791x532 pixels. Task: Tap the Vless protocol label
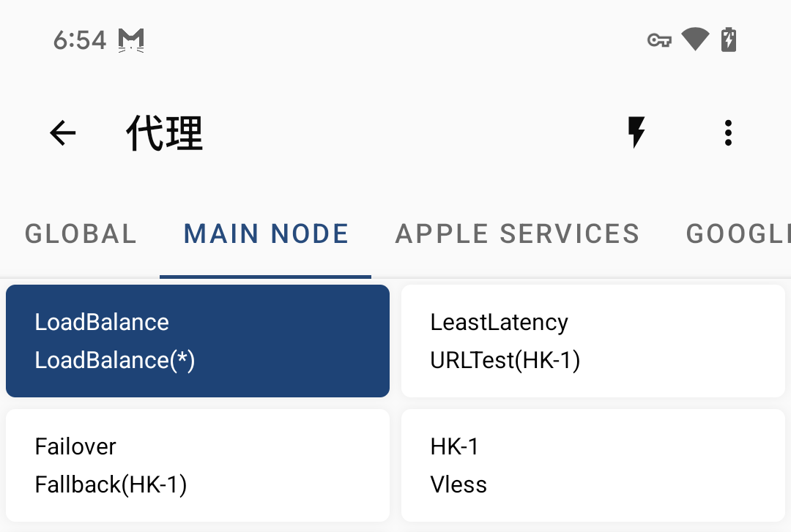coord(458,484)
